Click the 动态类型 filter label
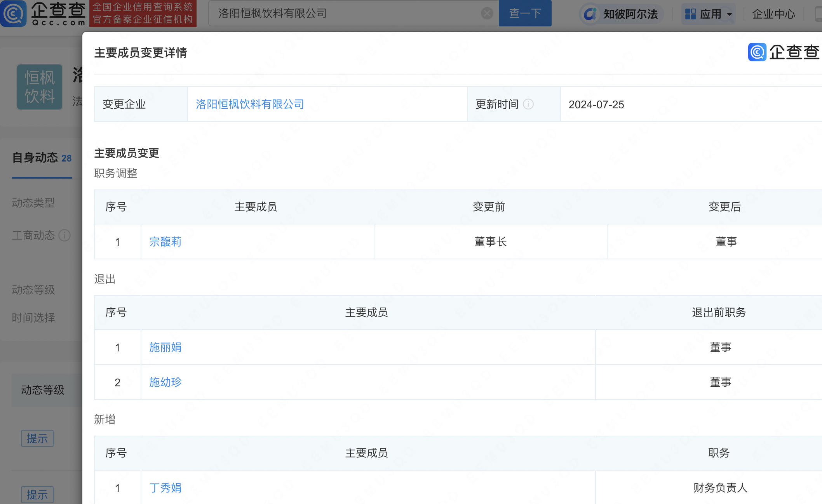 tap(33, 203)
